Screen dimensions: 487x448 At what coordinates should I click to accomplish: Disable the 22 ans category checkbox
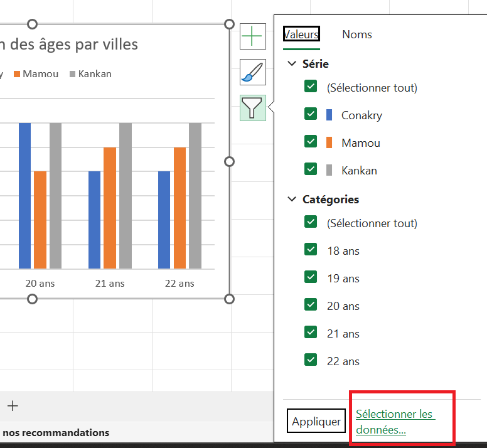[x=310, y=360]
